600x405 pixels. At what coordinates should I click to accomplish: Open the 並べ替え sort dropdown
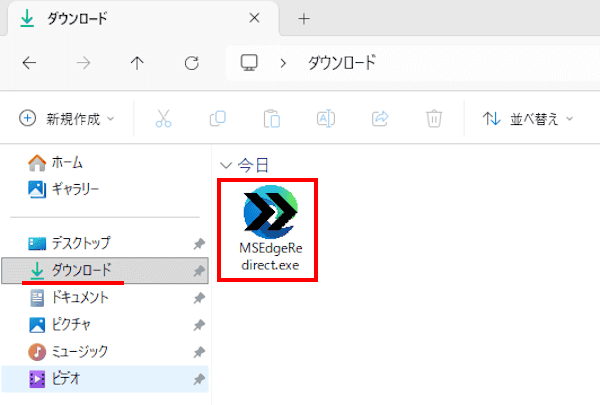click(x=529, y=119)
